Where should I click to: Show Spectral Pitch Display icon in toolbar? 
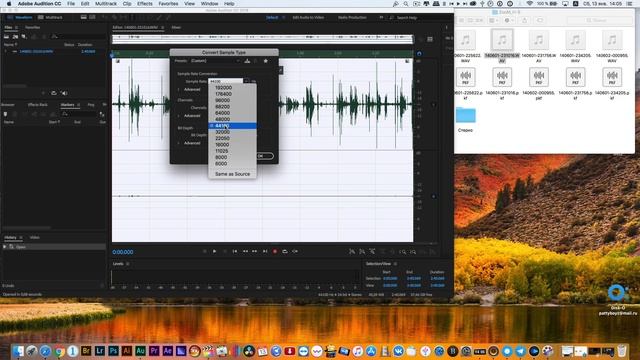[93, 18]
